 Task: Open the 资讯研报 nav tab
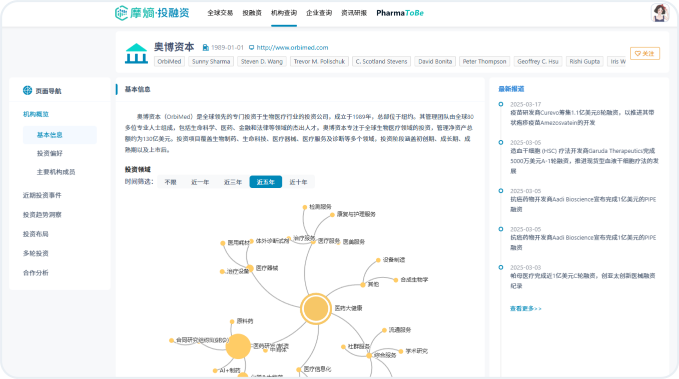point(354,13)
